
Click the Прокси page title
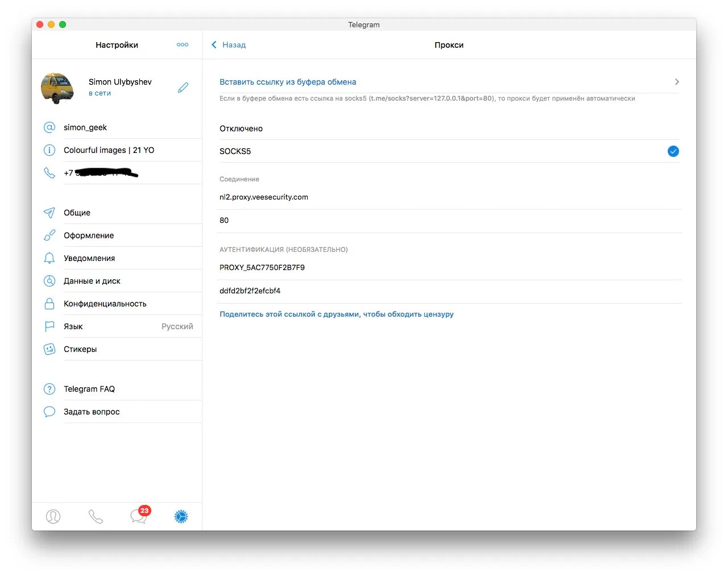click(x=449, y=45)
